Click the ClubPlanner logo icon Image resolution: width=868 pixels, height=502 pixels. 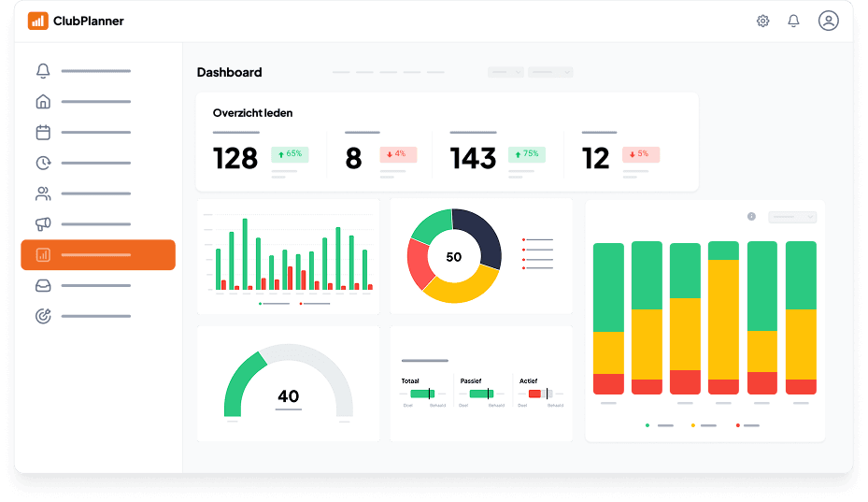(x=38, y=21)
